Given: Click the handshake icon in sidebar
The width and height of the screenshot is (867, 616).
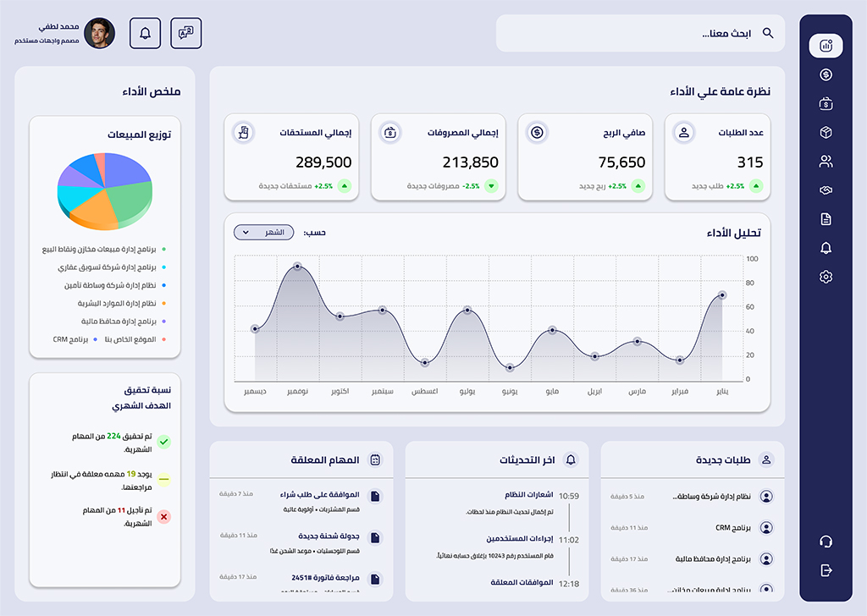Looking at the screenshot, I should click(826, 190).
